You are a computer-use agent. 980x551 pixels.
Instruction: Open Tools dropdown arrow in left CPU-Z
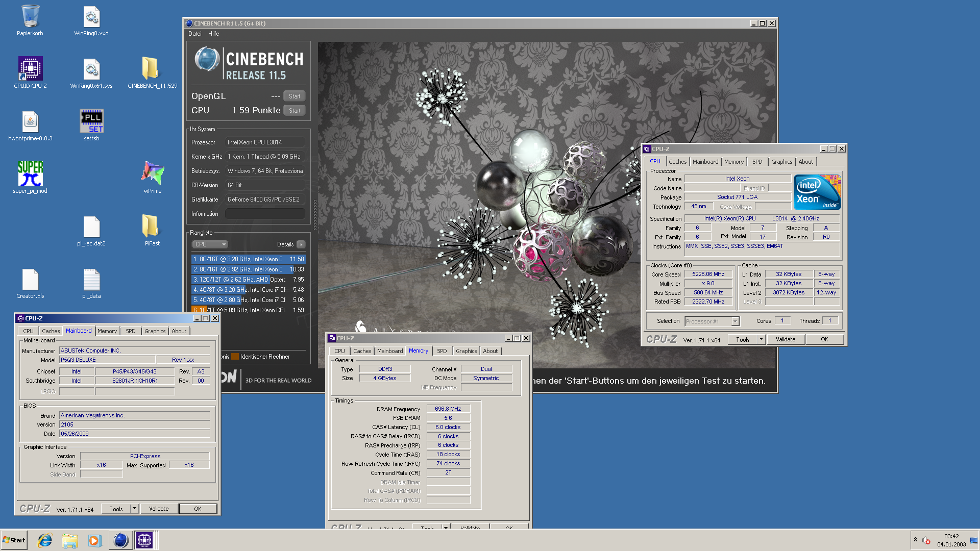(x=134, y=509)
